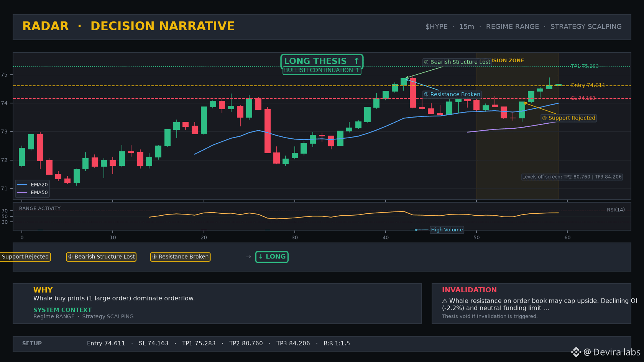Viewport: 644px width, 362px height.
Task: Click the Thesis void if invalidation note
Action: coord(490,316)
